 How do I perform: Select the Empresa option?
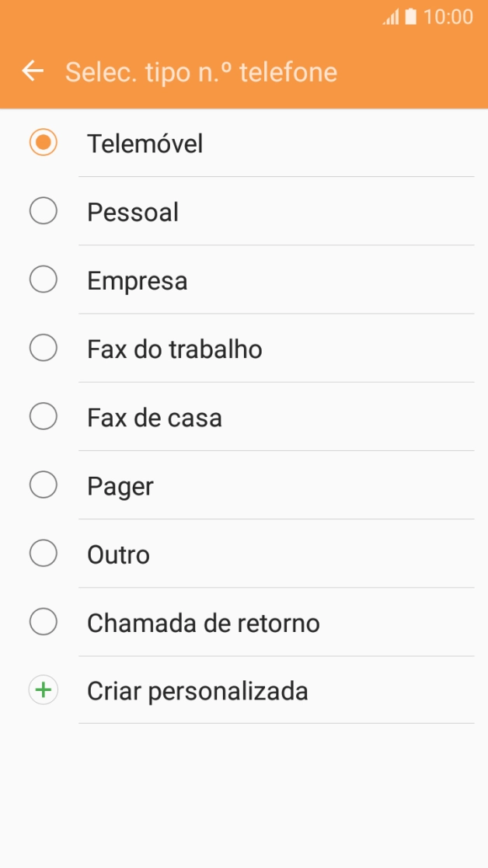[x=43, y=280]
